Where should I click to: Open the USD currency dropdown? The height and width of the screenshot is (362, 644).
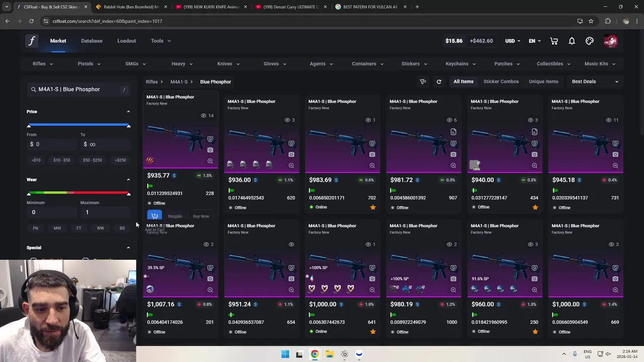(513, 41)
